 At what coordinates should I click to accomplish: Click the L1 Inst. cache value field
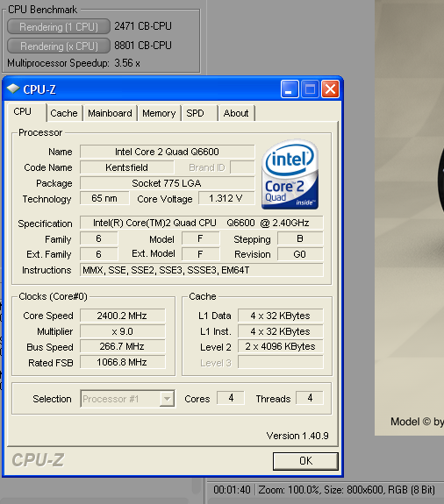tap(281, 331)
